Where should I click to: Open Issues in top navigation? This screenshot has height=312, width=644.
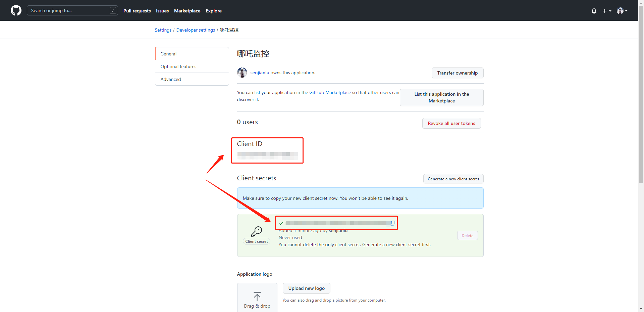tap(162, 11)
